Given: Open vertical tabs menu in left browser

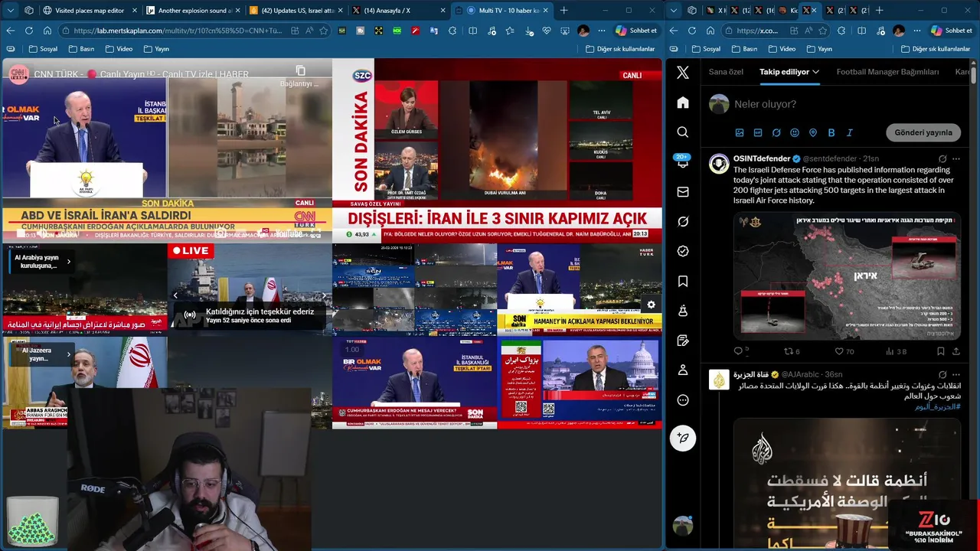Looking at the screenshot, I should click(x=11, y=10).
